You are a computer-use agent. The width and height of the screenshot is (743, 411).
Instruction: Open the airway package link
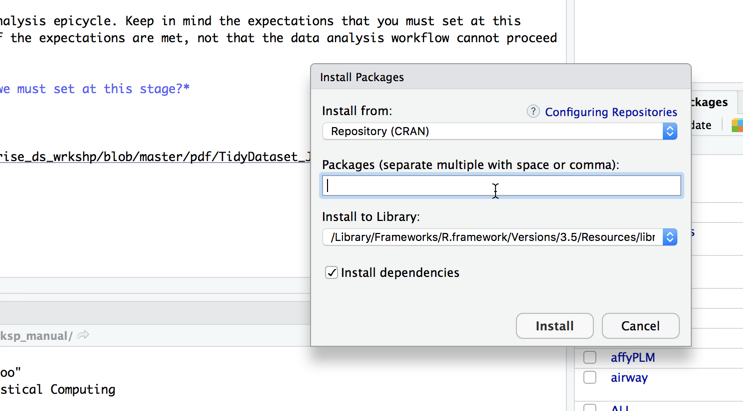pyautogui.click(x=629, y=378)
